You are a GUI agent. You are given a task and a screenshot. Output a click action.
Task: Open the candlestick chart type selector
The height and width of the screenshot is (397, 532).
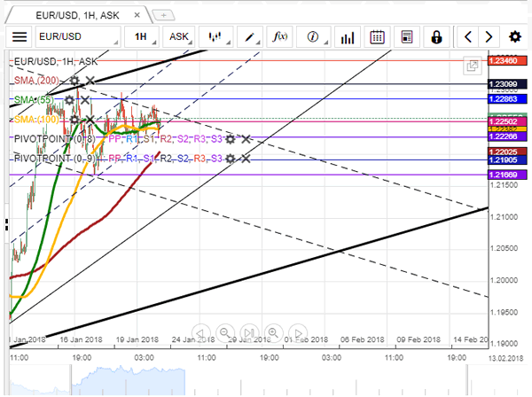[x=215, y=37]
